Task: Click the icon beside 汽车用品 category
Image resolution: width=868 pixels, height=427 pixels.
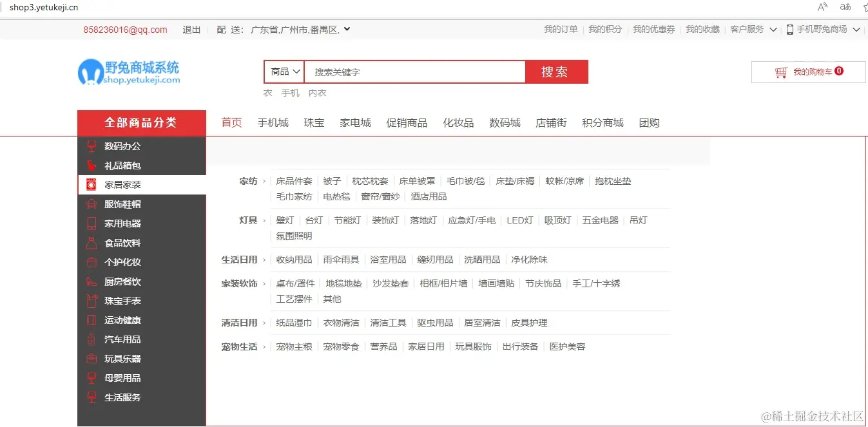Action: pyautogui.click(x=92, y=339)
